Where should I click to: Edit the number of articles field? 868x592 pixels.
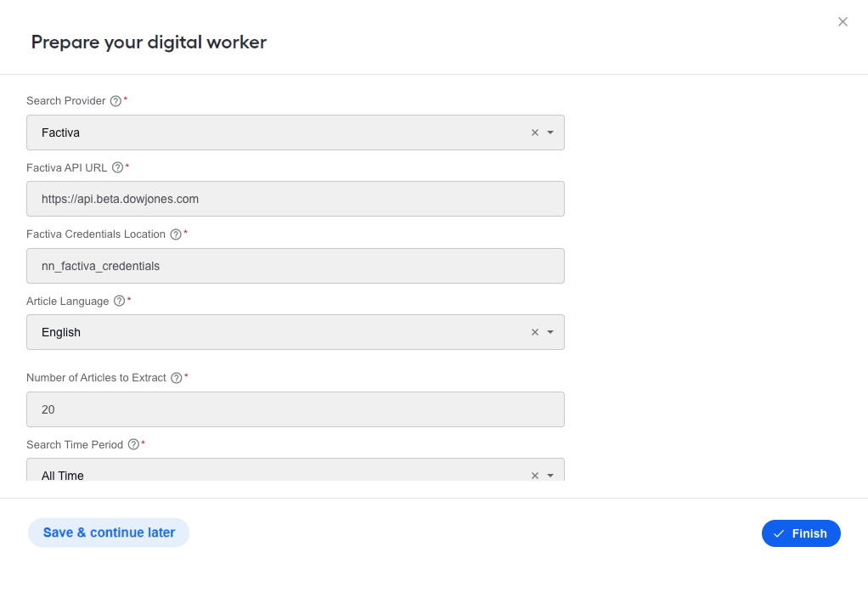[296, 409]
